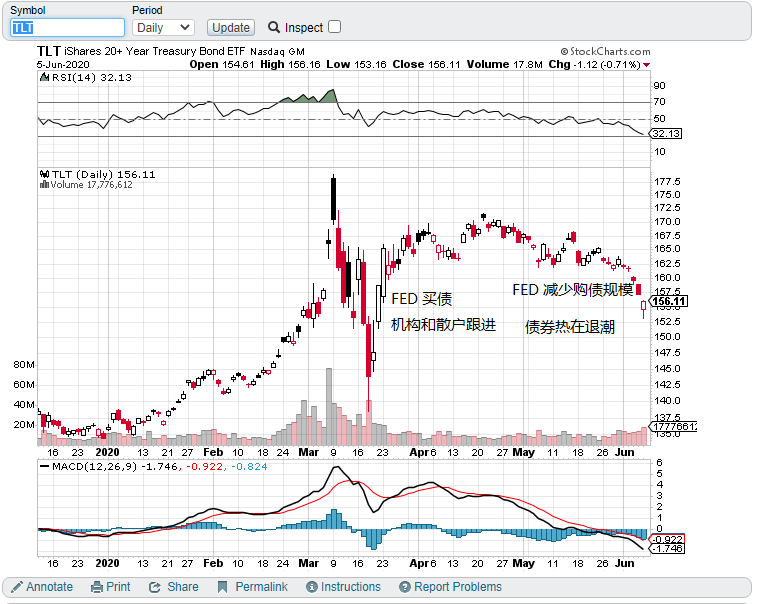
Task: Click the 80M volume axis label
Action: tap(24, 365)
